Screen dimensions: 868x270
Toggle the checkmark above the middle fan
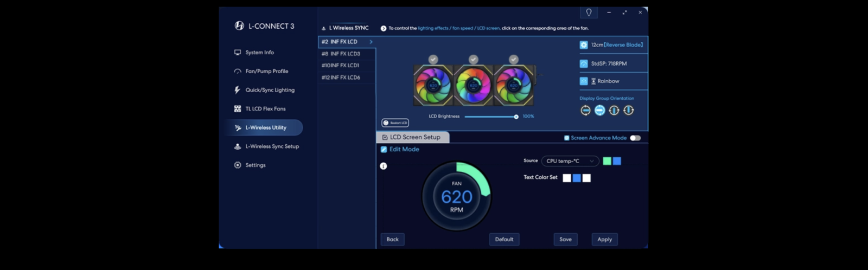[x=474, y=59]
